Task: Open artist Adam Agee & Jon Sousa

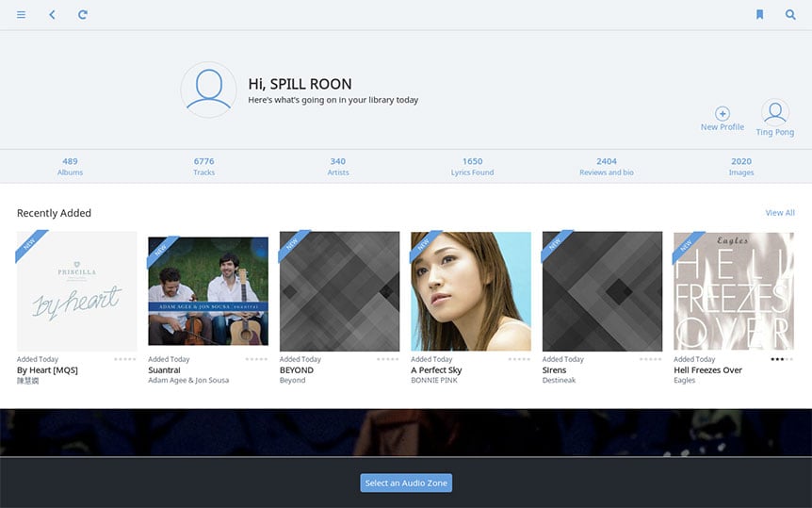Action: tap(188, 380)
